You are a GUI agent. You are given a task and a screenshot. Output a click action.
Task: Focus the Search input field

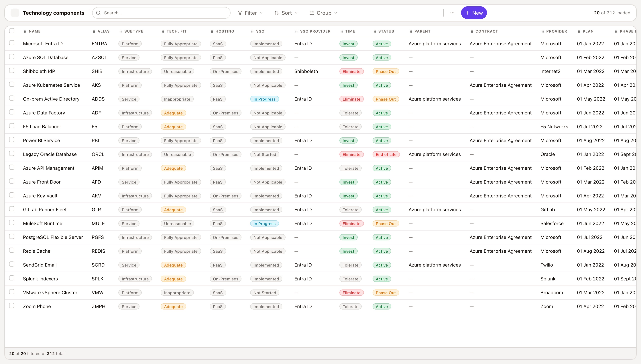coord(161,13)
